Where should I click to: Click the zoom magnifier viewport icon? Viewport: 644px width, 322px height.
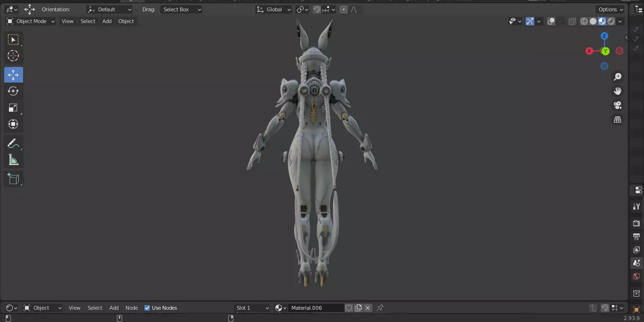pyautogui.click(x=618, y=77)
